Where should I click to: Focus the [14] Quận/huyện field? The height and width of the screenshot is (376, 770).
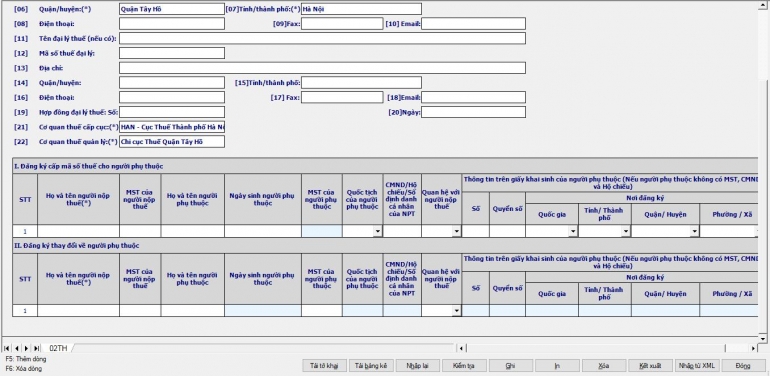point(172,82)
